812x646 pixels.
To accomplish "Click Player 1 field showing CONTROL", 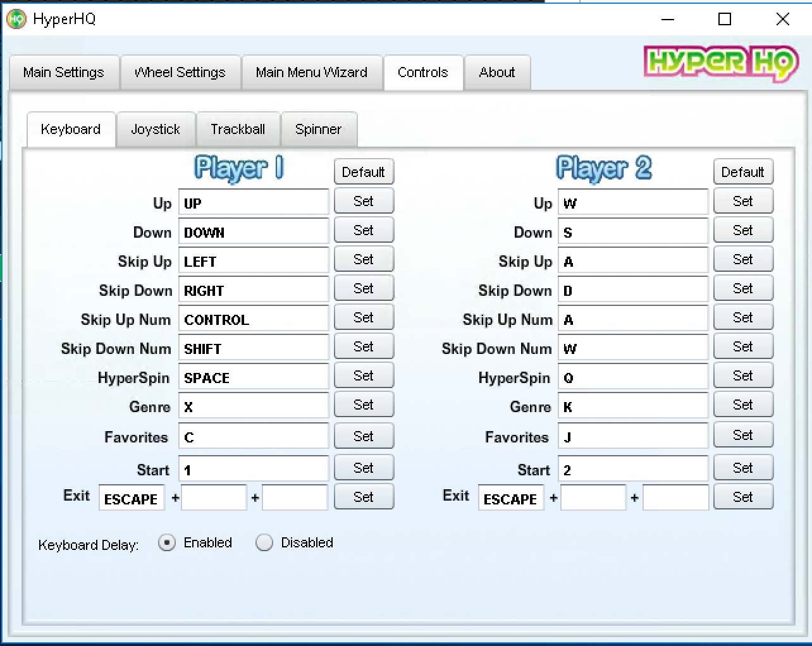I will pos(254,319).
